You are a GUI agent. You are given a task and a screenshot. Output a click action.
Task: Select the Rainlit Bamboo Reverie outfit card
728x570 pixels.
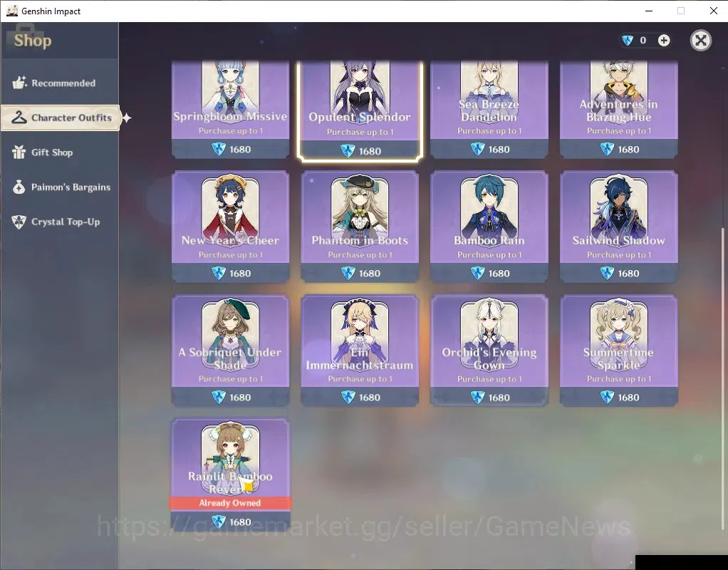coord(231,475)
